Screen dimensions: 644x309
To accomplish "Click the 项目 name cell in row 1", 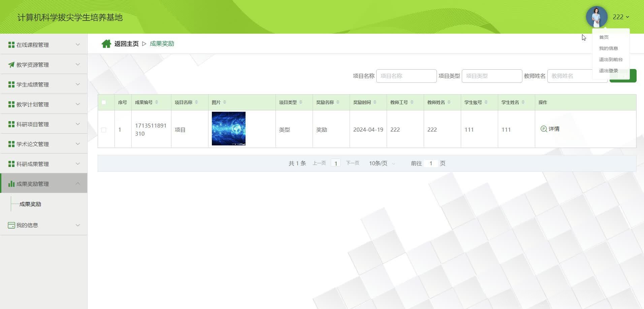I will click(180, 130).
